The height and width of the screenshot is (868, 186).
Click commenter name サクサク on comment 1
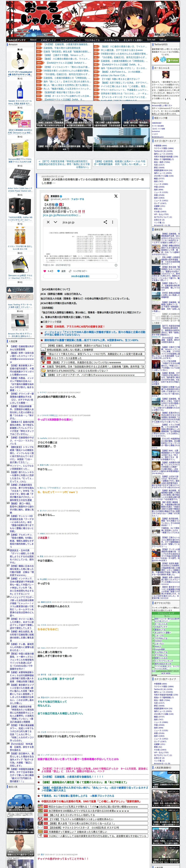point(43,393)
